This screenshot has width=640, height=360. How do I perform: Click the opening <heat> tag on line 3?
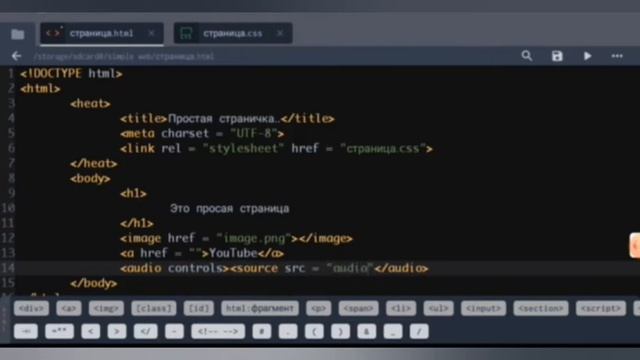[90, 104]
